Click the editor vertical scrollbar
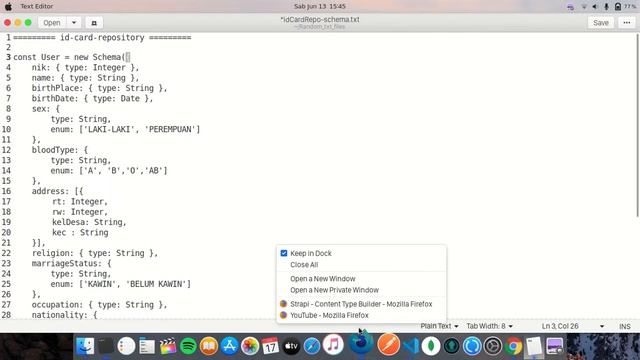Image resolution: width=640 pixels, height=360 pixels. click(637, 125)
